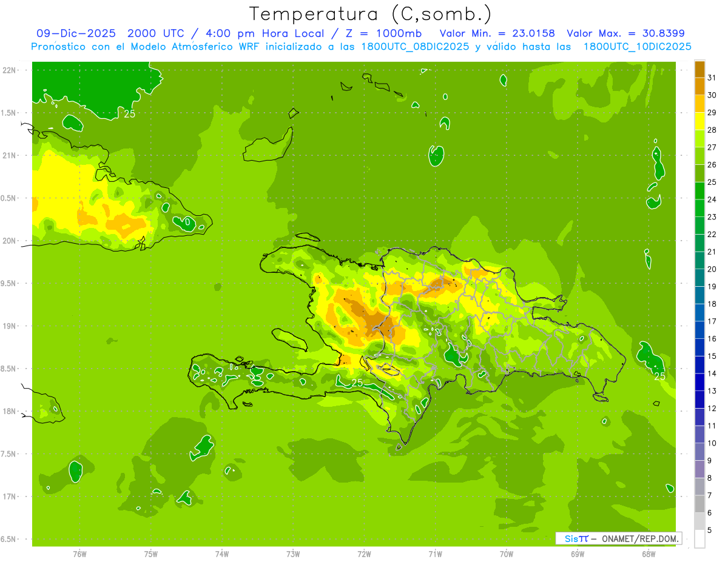Click the '73W' longitude label
The height and width of the screenshot is (562, 728).
coord(293,554)
